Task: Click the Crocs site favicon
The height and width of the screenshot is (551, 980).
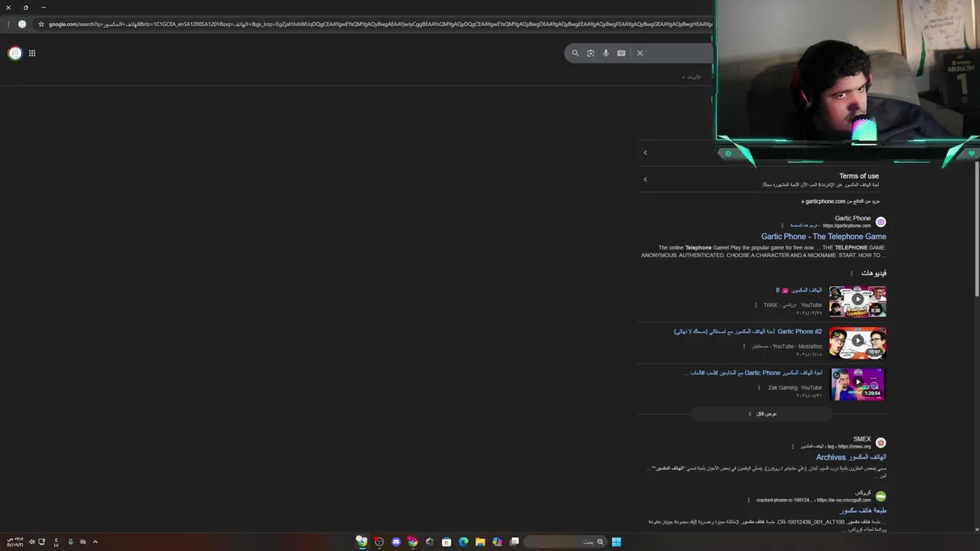Action: (x=880, y=497)
